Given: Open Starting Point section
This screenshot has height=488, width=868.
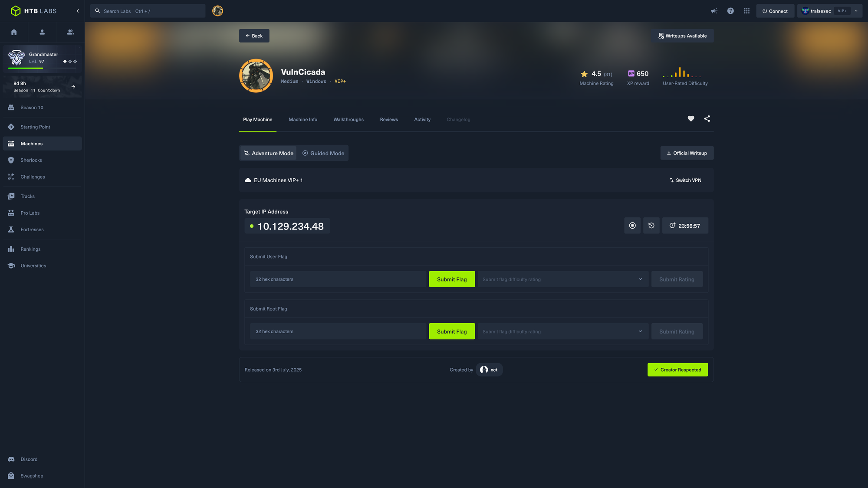Looking at the screenshot, I should click(x=42, y=127).
